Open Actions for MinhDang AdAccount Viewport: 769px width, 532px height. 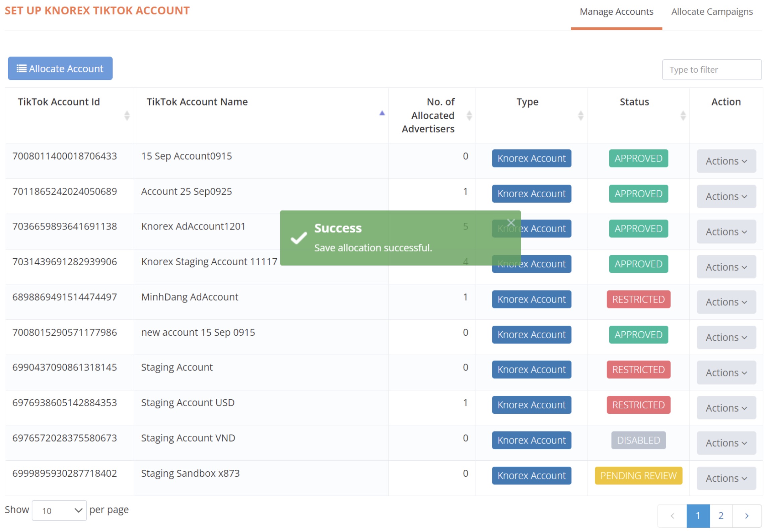(726, 302)
